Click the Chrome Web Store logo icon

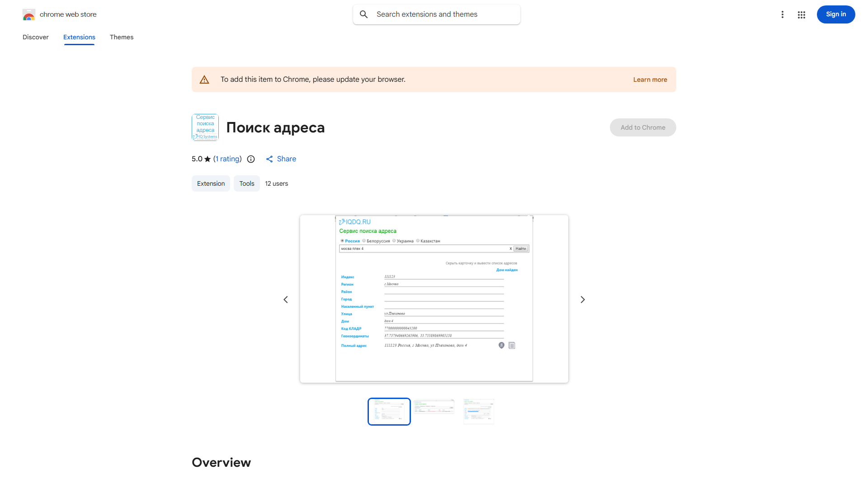click(29, 14)
